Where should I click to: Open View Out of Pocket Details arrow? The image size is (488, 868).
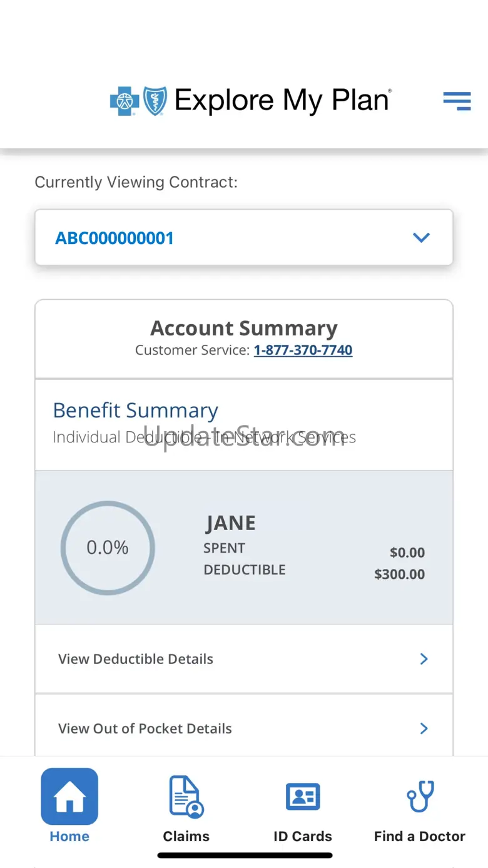(x=424, y=728)
